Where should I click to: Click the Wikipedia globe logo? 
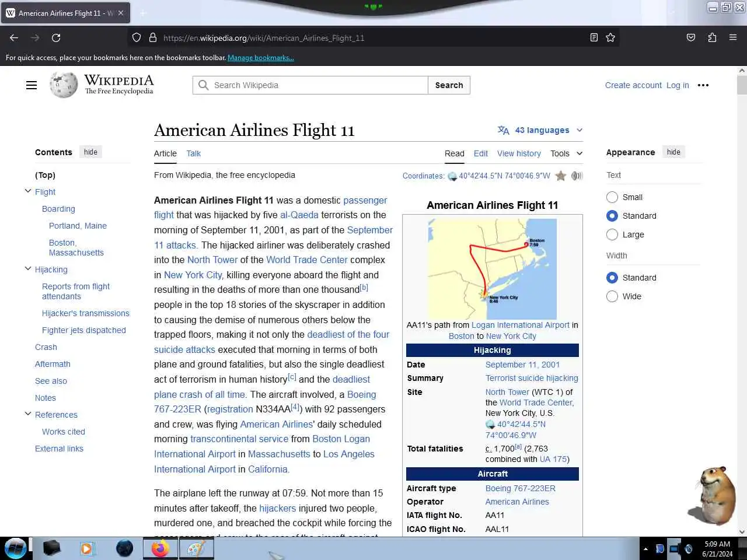[64, 85]
